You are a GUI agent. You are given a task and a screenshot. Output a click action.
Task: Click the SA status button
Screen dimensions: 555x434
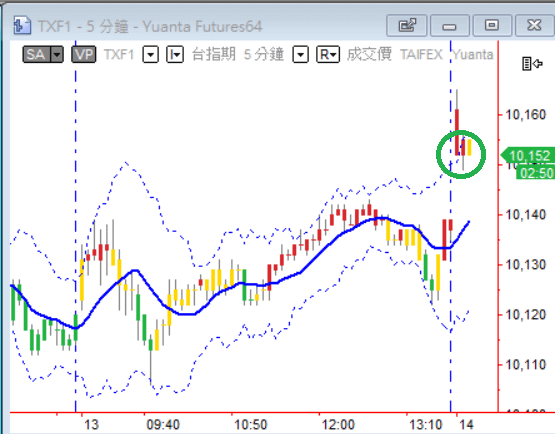coord(37,55)
